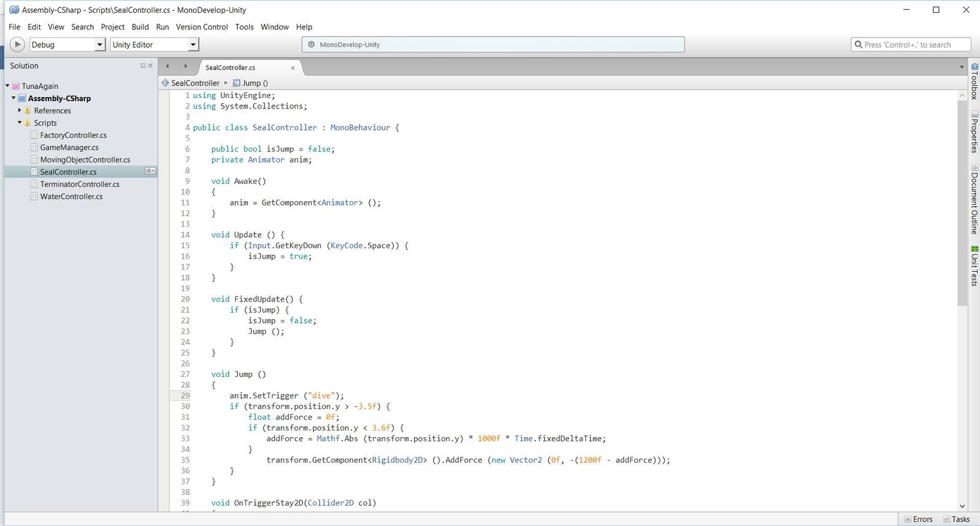
Task: Click the Rigidbody2D type in code line 35
Action: [x=397, y=460]
